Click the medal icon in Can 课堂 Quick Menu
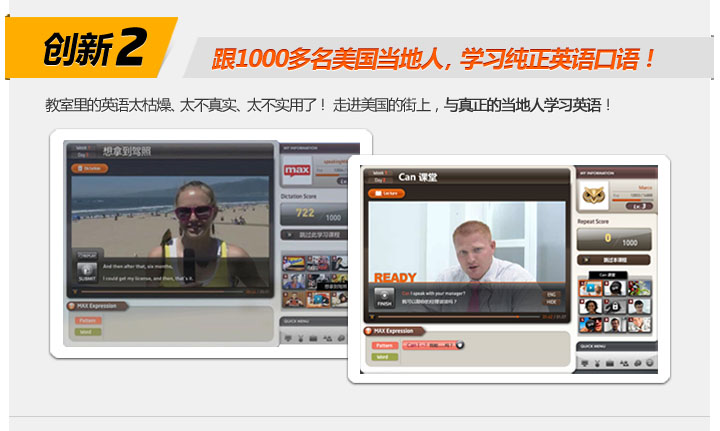 [597, 363]
